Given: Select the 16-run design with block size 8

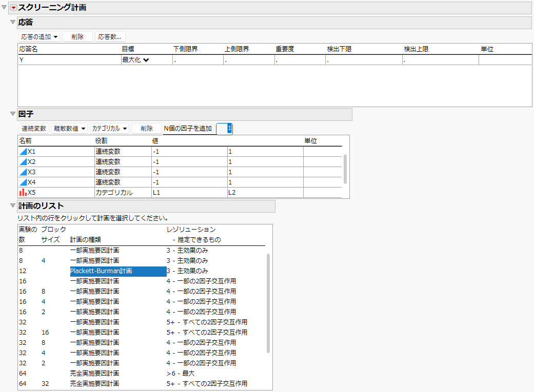Looking at the screenshot, I should 142,291.
